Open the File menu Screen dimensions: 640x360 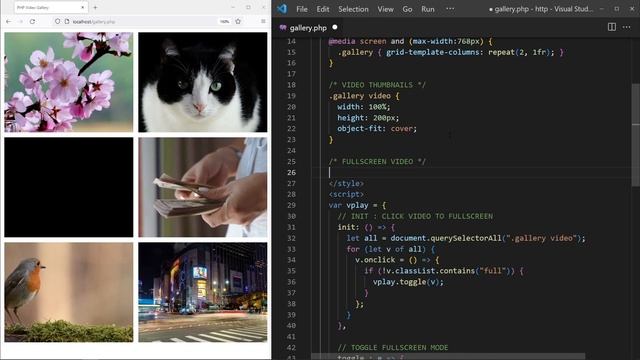302,9
